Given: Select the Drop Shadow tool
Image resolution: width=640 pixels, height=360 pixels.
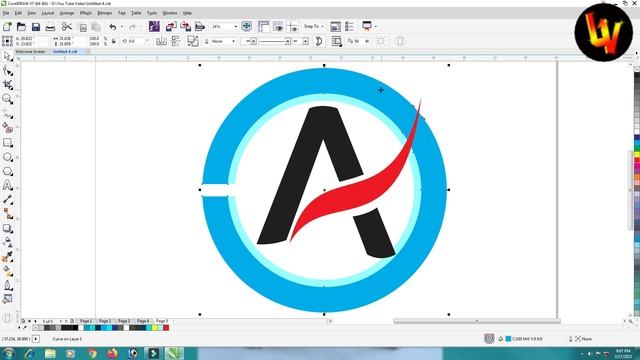Looking at the screenshot, I should point(7,229).
